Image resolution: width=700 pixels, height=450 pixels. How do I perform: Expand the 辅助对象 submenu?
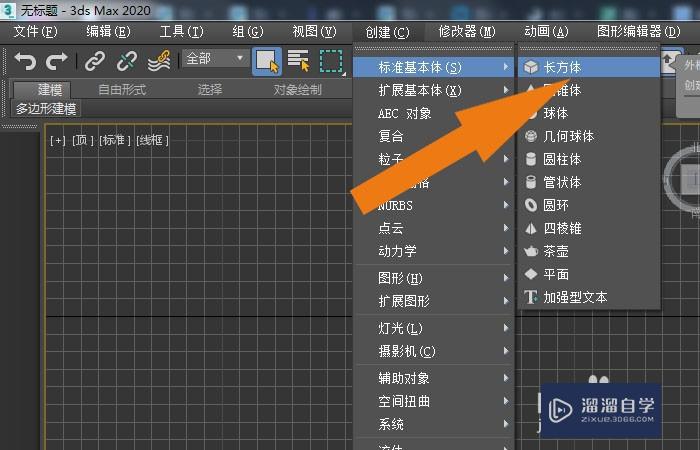434,379
